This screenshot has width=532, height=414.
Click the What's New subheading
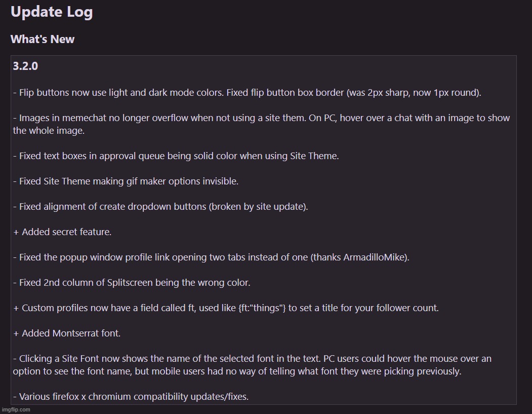(x=43, y=39)
